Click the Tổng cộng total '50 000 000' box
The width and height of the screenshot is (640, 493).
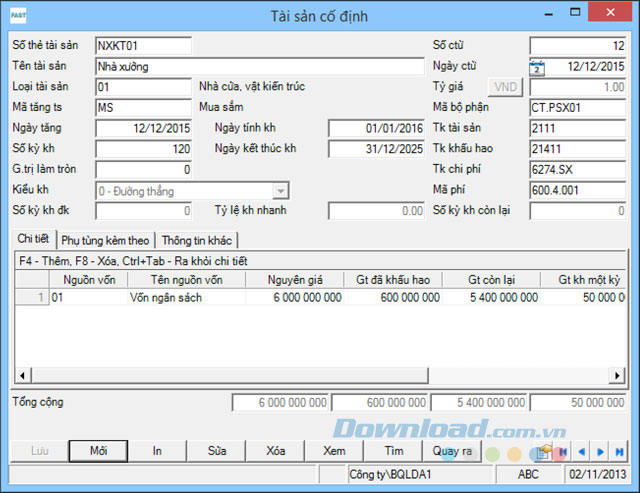tap(578, 403)
